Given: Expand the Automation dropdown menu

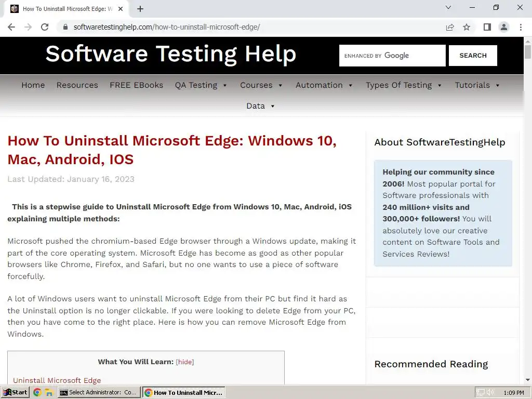Looking at the screenshot, I should coord(324,85).
